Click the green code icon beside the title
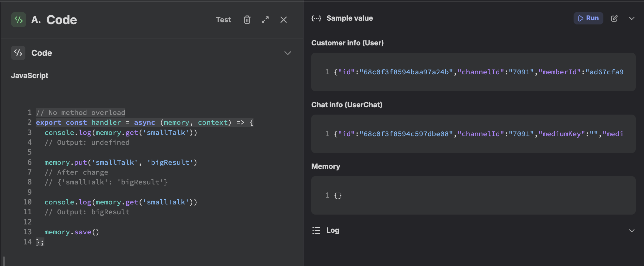This screenshot has height=266, width=644. click(19, 20)
